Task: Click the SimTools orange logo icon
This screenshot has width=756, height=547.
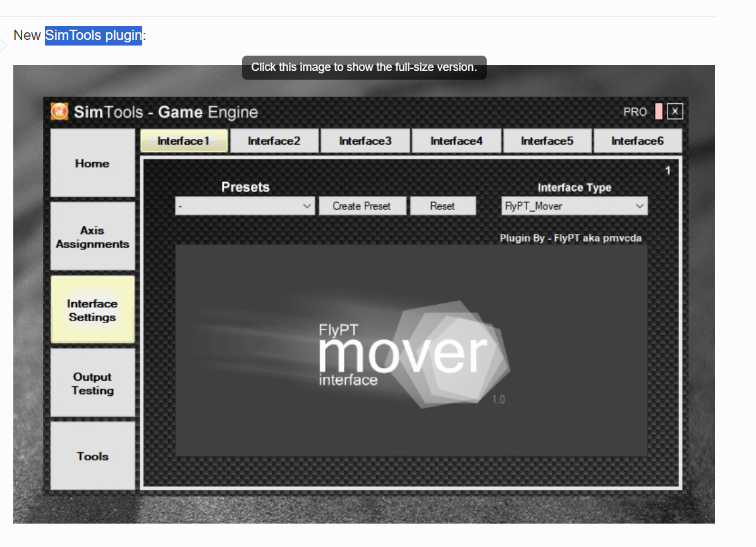Action: (x=59, y=111)
